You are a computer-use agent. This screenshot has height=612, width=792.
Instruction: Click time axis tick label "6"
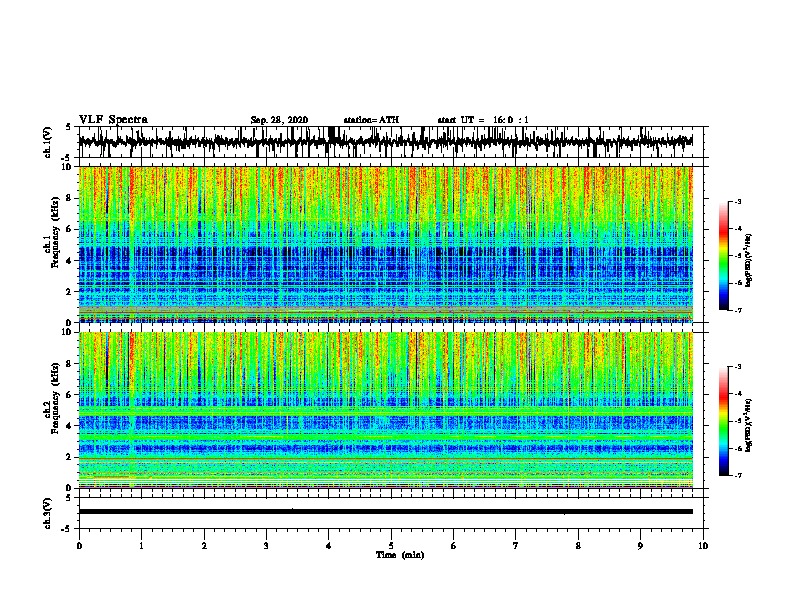pyautogui.click(x=453, y=545)
